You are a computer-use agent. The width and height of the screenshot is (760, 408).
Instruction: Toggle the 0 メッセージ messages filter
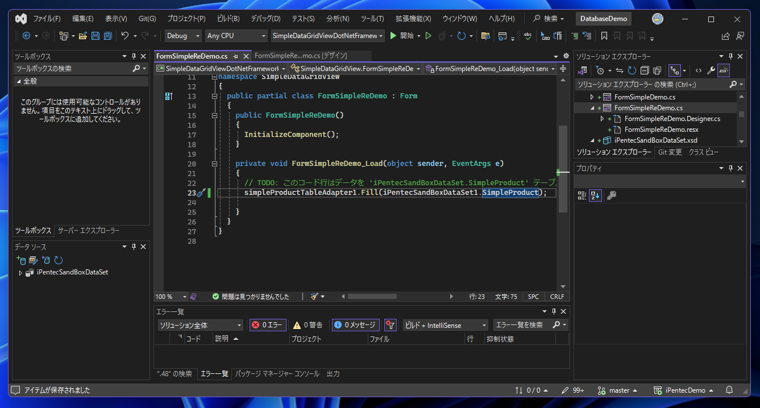tap(356, 325)
